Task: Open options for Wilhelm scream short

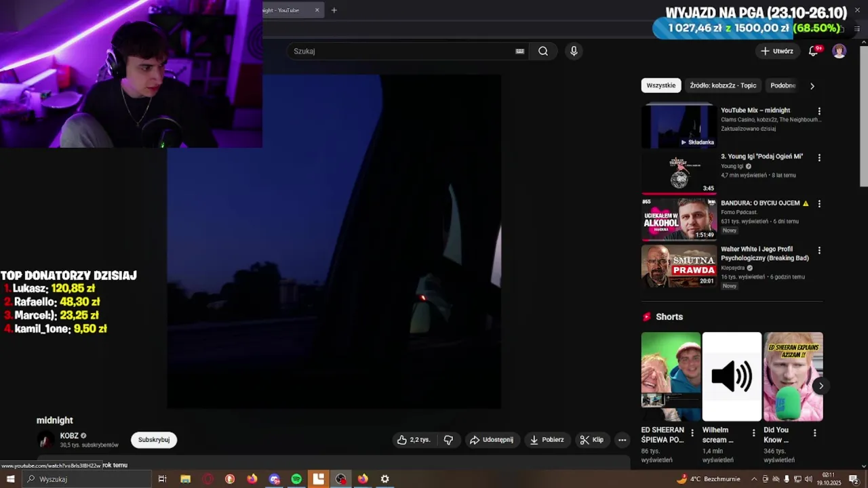Action: (x=753, y=432)
